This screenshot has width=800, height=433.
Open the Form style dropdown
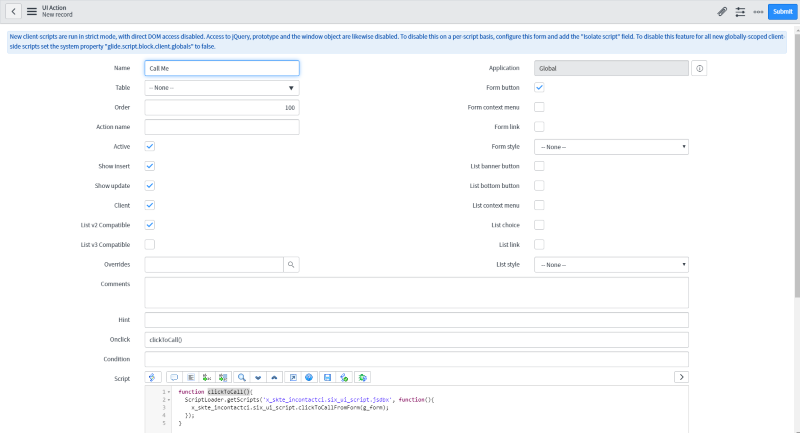click(611, 147)
